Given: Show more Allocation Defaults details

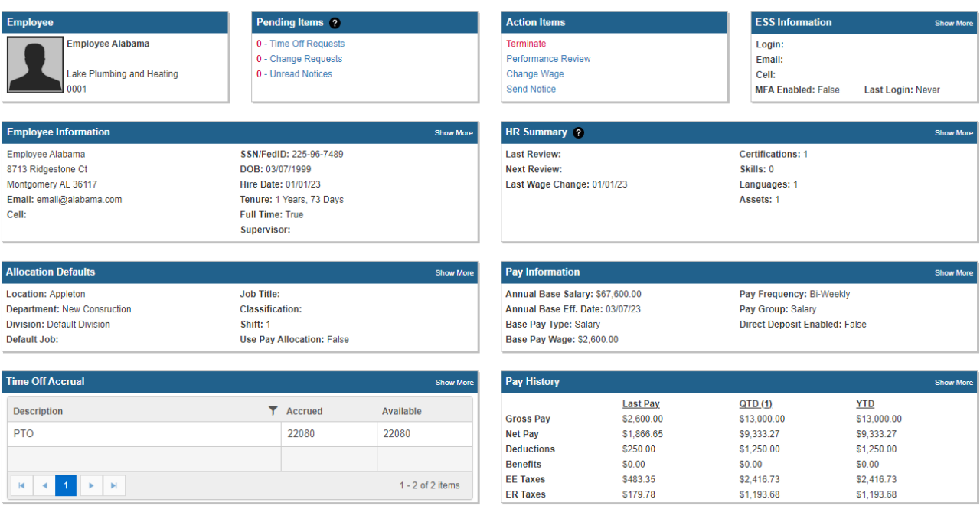Looking at the screenshot, I should click(x=454, y=273).
